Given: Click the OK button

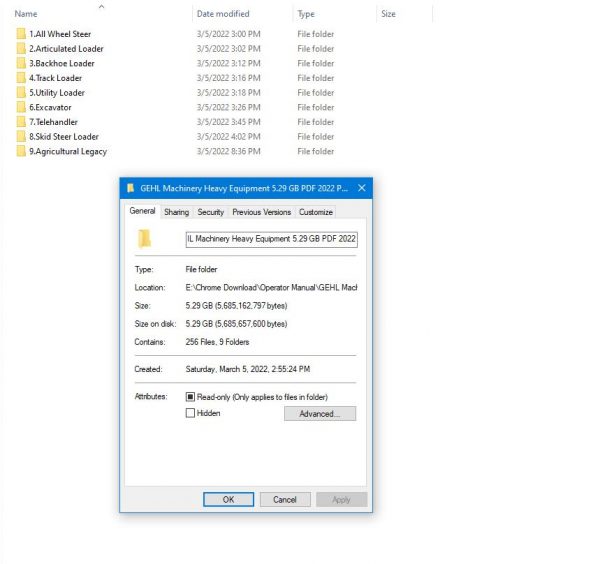Looking at the screenshot, I should [x=228, y=499].
